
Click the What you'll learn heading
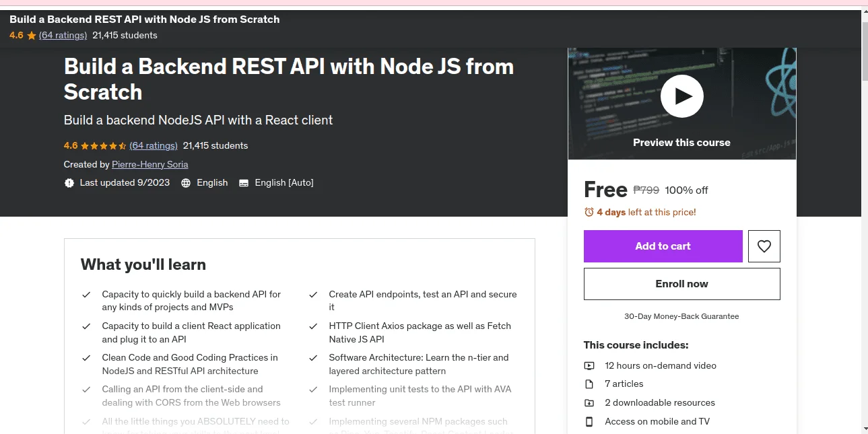tap(143, 264)
